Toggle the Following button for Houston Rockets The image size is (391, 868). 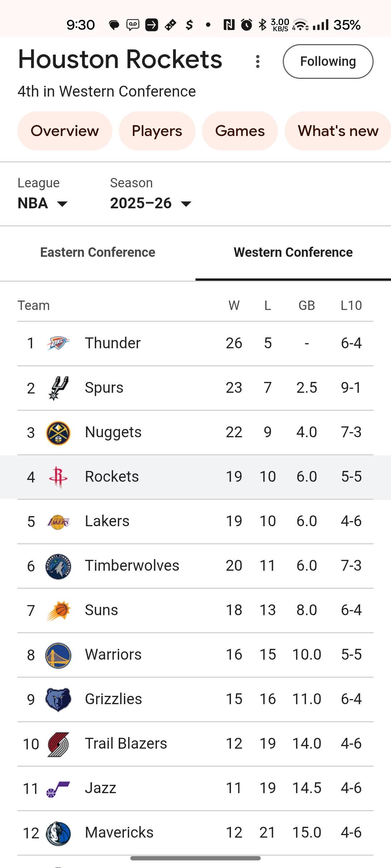pos(328,61)
